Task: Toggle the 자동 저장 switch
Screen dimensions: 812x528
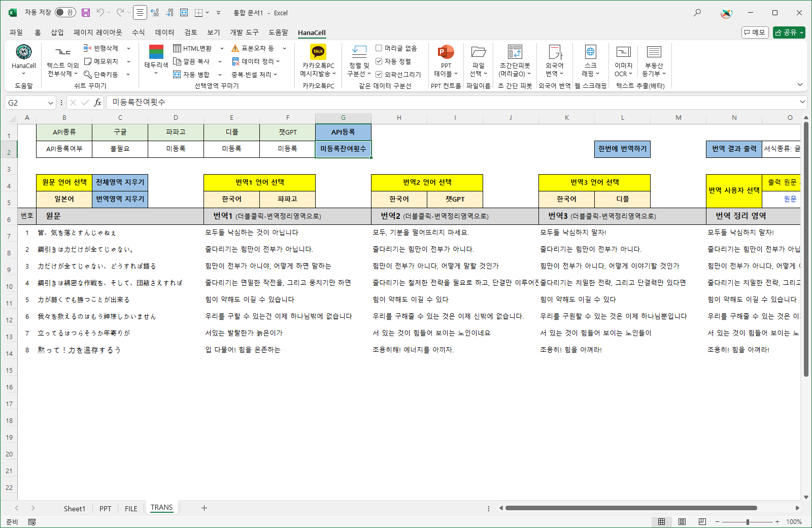Action: click(65, 12)
